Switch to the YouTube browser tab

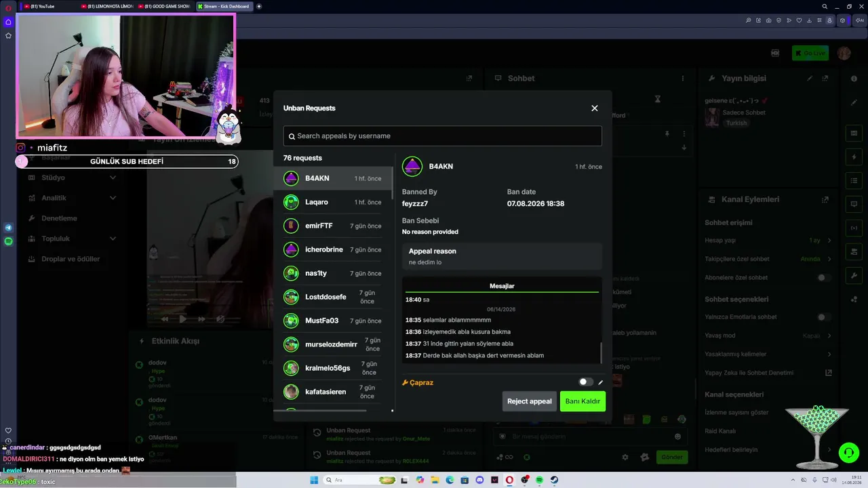(x=50, y=6)
